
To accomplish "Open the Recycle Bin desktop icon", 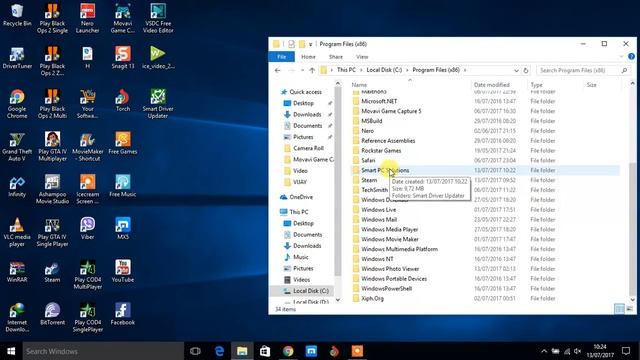I will [17, 15].
